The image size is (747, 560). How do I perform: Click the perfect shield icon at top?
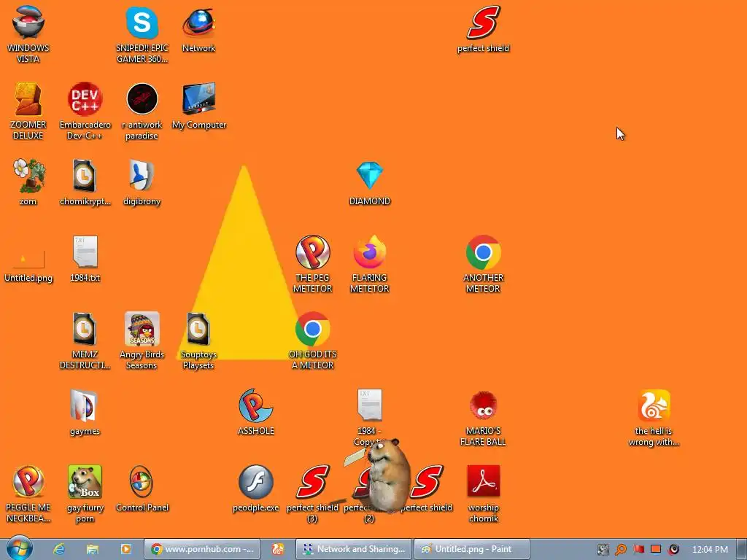point(483,28)
